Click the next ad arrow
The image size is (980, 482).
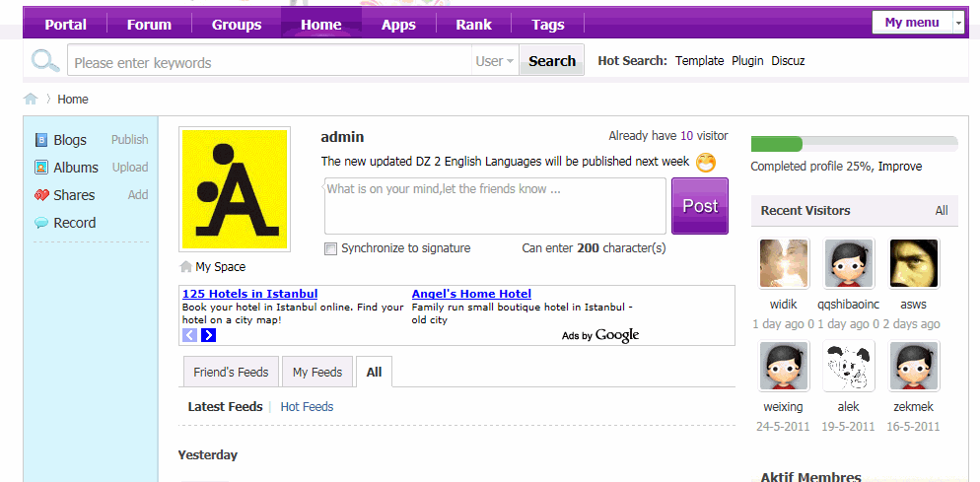pyautogui.click(x=209, y=335)
